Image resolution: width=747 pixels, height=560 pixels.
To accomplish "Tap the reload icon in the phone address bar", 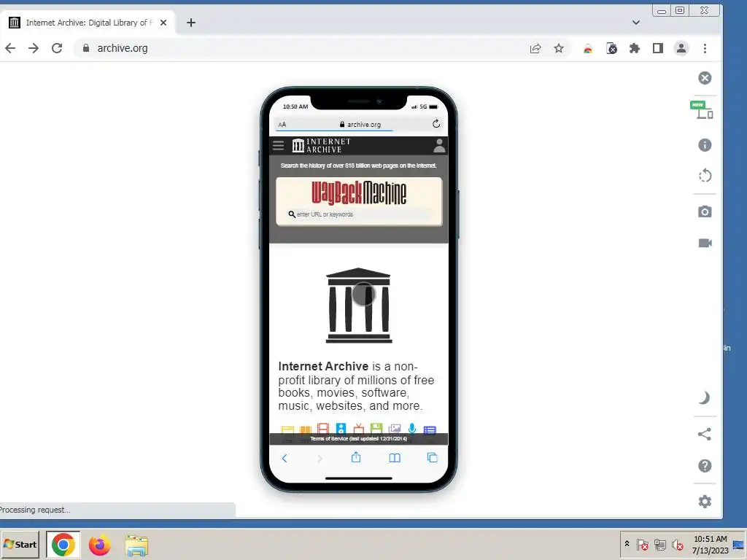I will coord(436,124).
